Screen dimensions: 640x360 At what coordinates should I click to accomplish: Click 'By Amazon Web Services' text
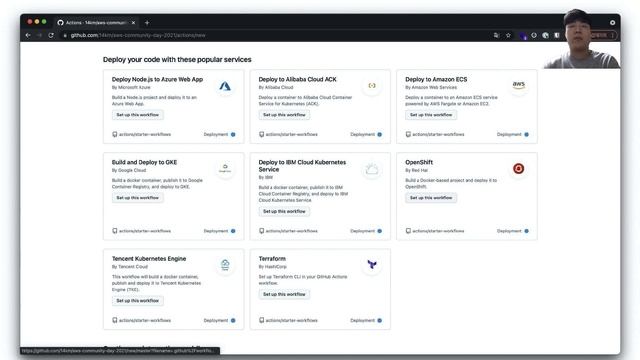(x=431, y=87)
